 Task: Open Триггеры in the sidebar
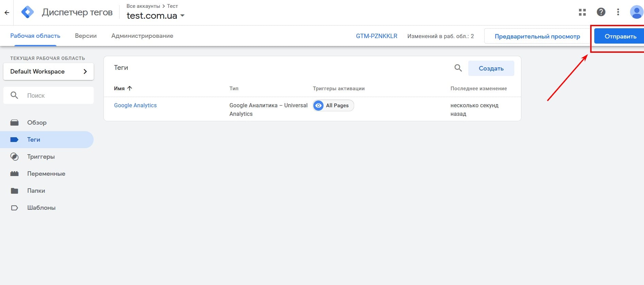click(x=41, y=157)
